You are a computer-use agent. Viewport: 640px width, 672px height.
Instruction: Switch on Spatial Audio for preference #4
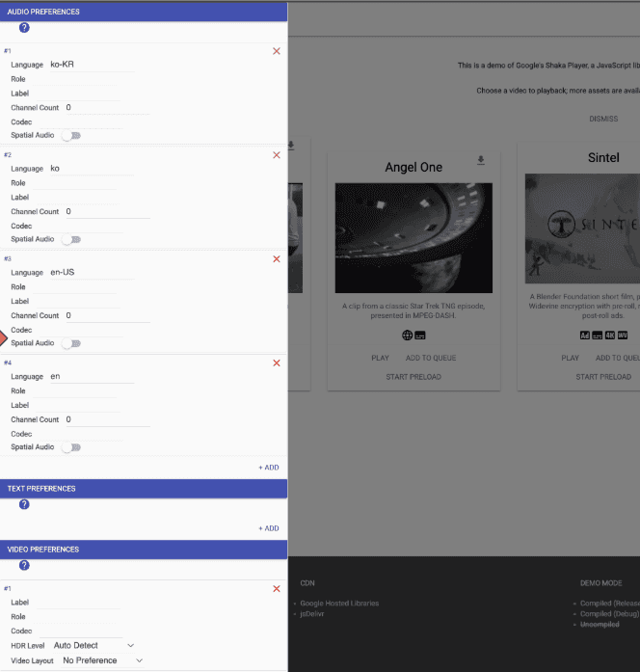click(71, 447)
